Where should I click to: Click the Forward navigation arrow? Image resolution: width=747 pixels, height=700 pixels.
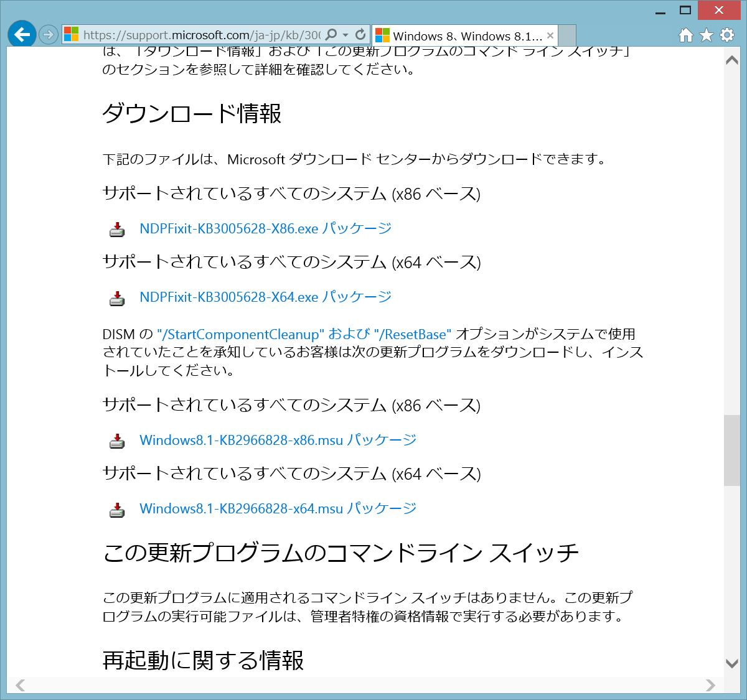pyautogui.click(x=49, y=35)
